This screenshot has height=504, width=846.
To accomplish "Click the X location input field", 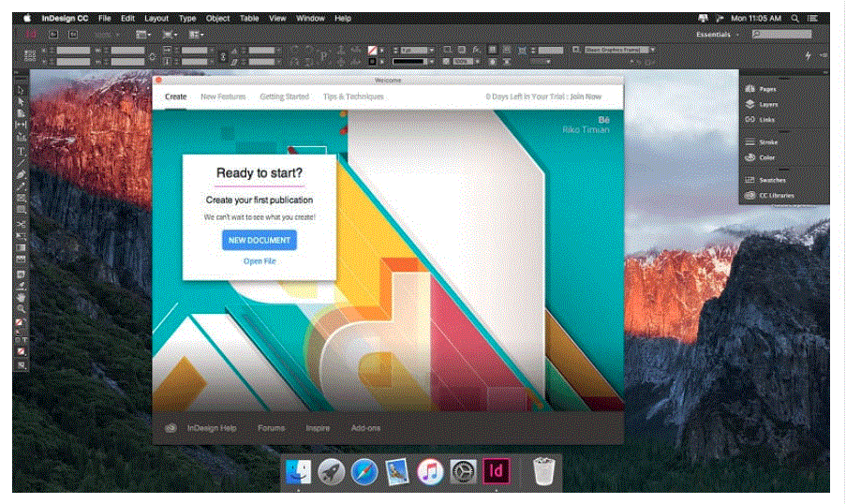I will 73,51.
